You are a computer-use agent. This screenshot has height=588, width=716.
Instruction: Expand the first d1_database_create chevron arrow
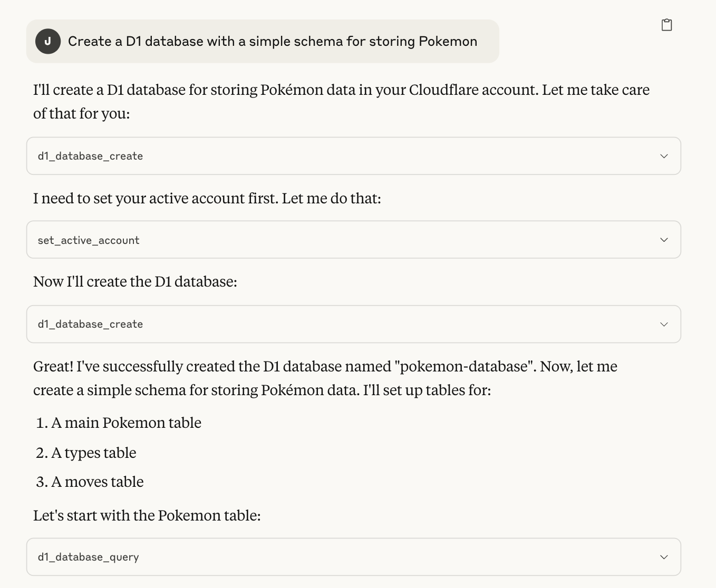[664, 156]
